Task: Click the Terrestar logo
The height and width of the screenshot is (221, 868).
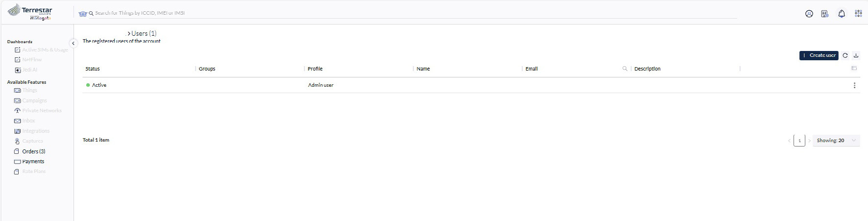Action: [x=30, y=13]
